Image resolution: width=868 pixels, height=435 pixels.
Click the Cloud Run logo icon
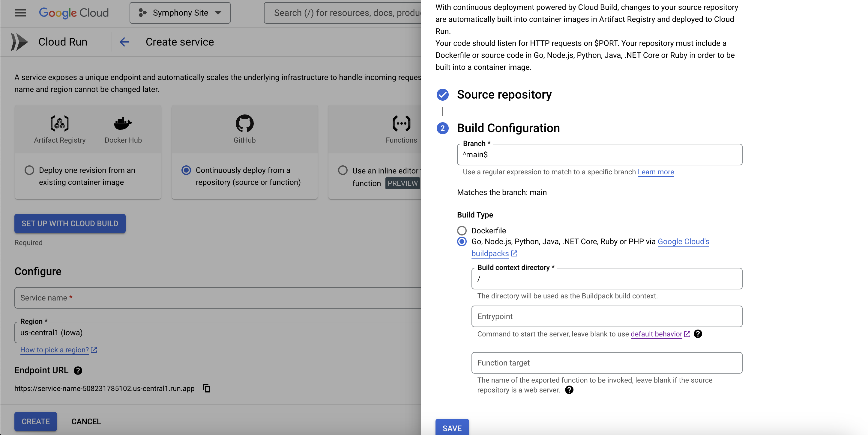[19, 42]
